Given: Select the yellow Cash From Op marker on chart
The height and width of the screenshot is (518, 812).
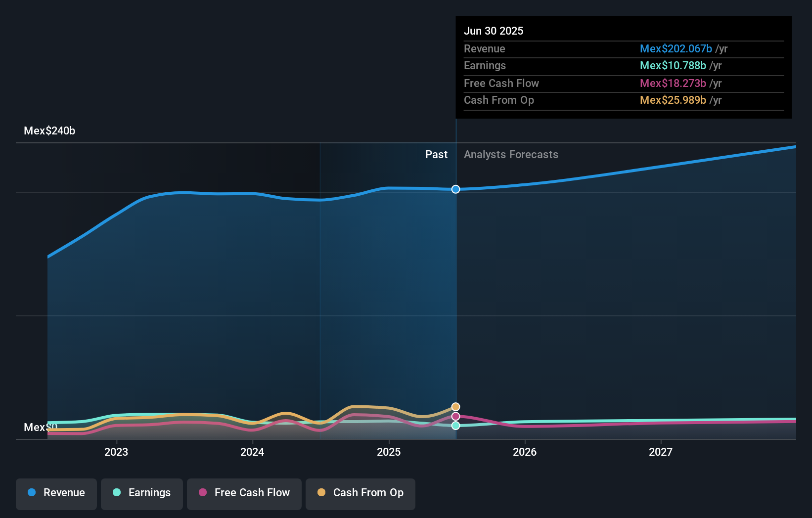Looking at the screenshot, I should [x=455, y=407].
